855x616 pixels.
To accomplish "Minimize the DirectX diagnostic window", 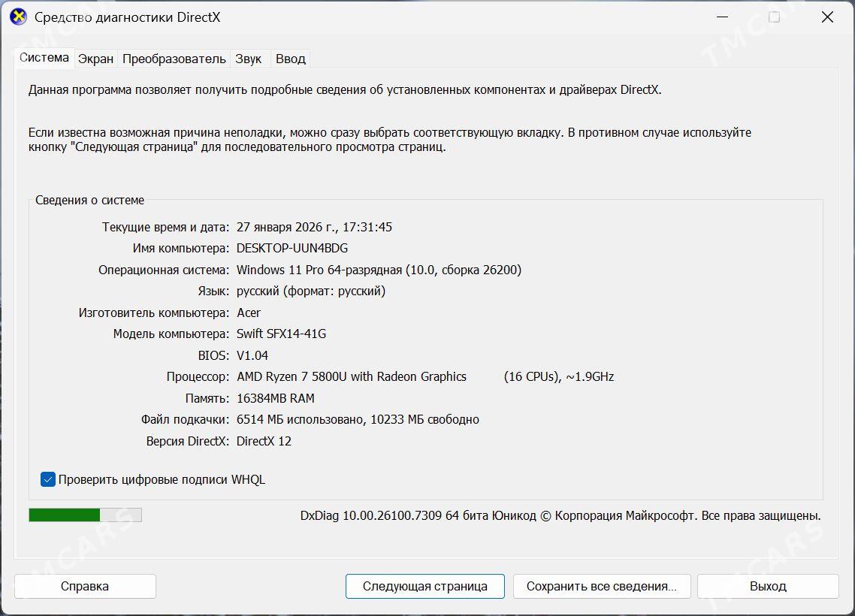I will 721,17.
